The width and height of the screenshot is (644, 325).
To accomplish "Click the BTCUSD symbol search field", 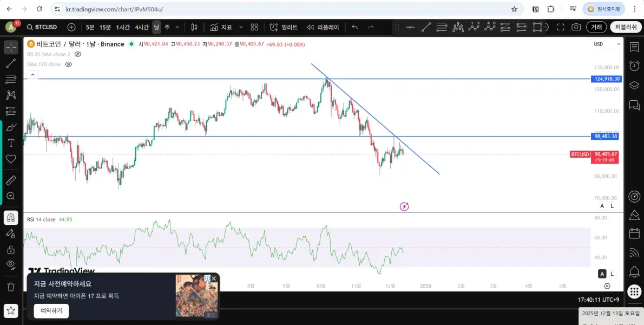I will 42,27.
